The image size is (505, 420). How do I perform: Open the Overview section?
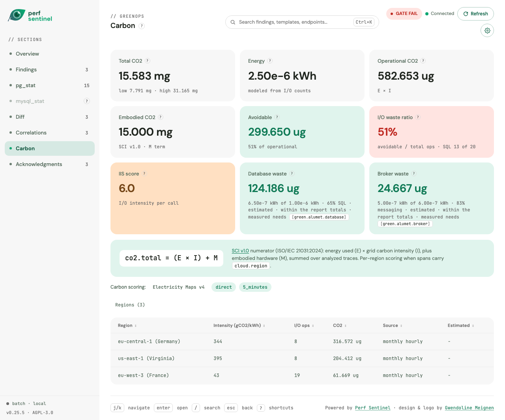click(50, 54)
